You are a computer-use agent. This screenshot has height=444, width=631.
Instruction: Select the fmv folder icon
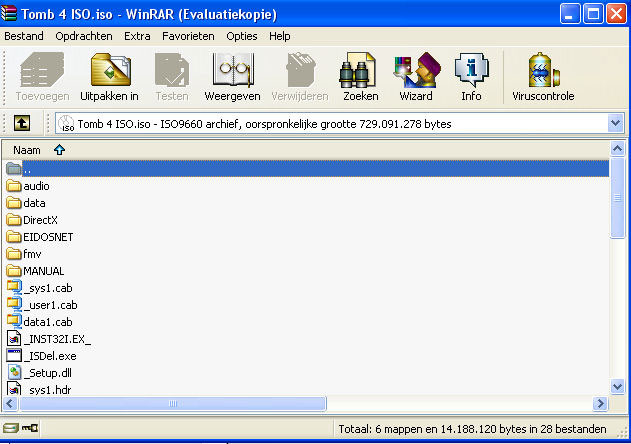14,254
